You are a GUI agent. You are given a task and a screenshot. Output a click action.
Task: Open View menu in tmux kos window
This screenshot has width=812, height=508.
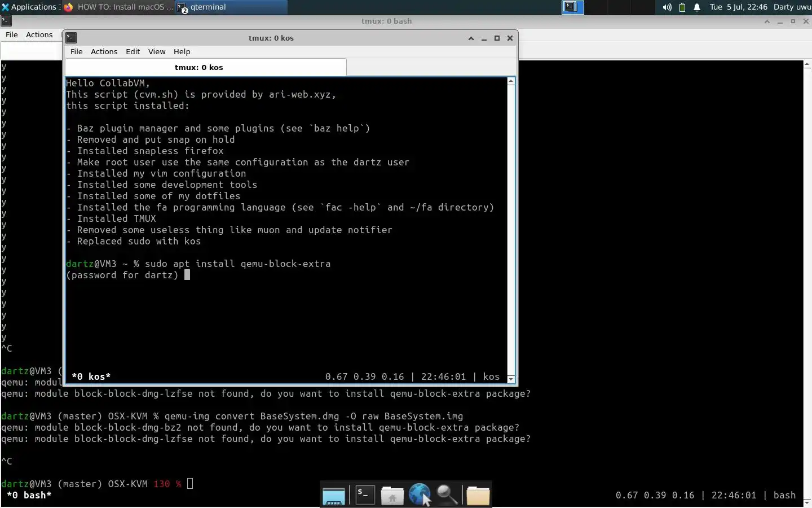tap(157, 51)
